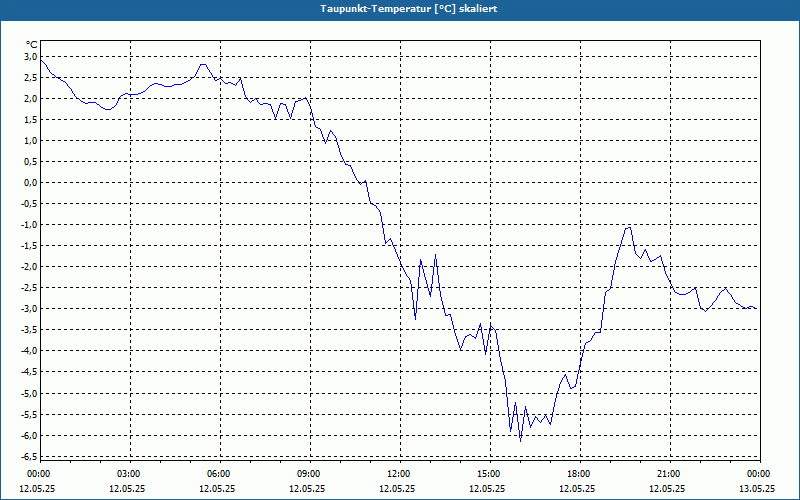
Task: Click the '-3,5' y-axis label
Action: (x=29, y=330)
